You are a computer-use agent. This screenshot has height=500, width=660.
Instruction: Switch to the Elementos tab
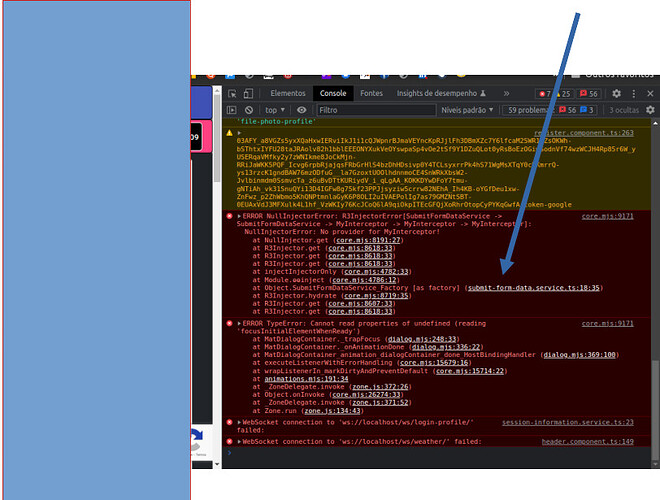288,93
